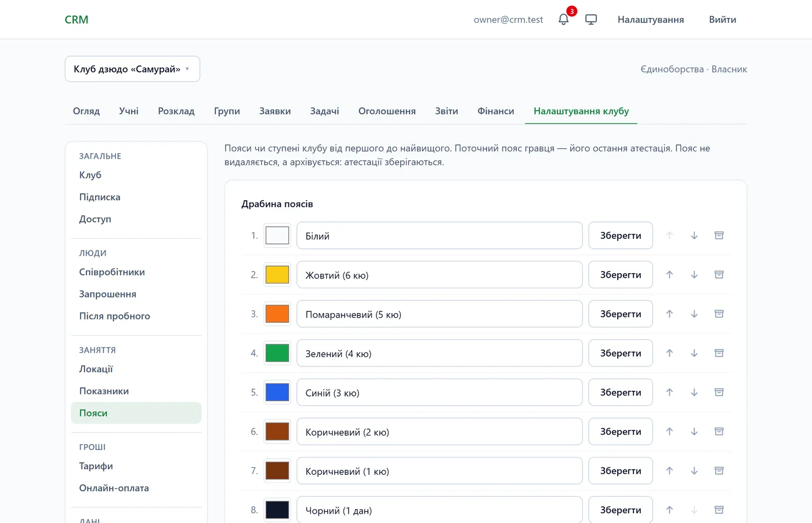This screenshot has height=523, width=812.
Task: Open the Клуб дзюдо «Самурай» club selector
Action: point(132,69)
